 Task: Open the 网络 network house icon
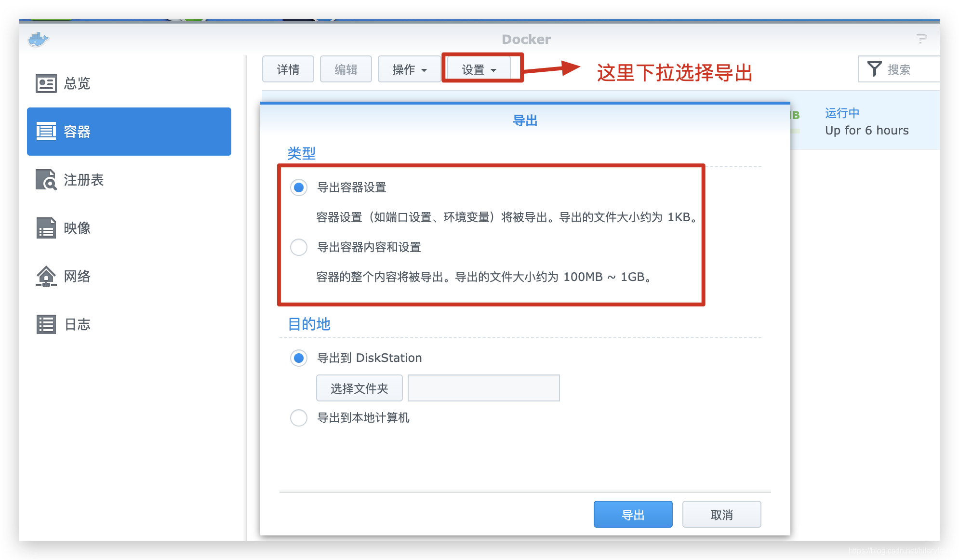pyautogui.click(x=46, y=276)
